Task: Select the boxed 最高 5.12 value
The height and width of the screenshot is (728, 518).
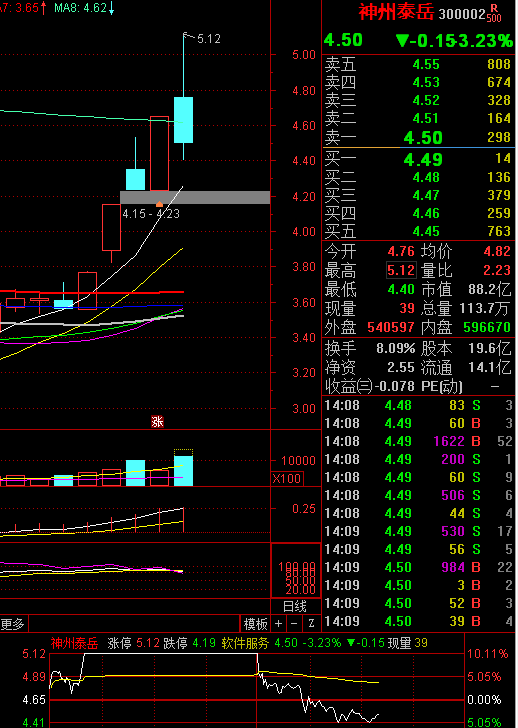Action: coord(401,270)
